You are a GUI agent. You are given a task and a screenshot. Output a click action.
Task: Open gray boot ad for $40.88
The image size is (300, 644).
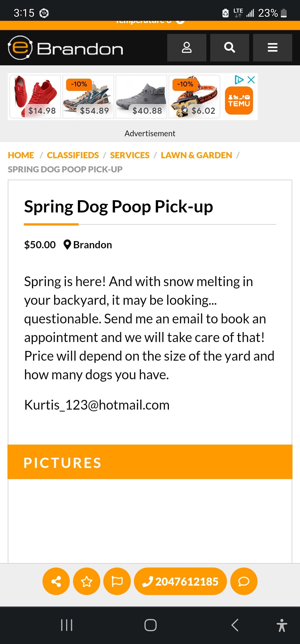[x=141, y=97]
